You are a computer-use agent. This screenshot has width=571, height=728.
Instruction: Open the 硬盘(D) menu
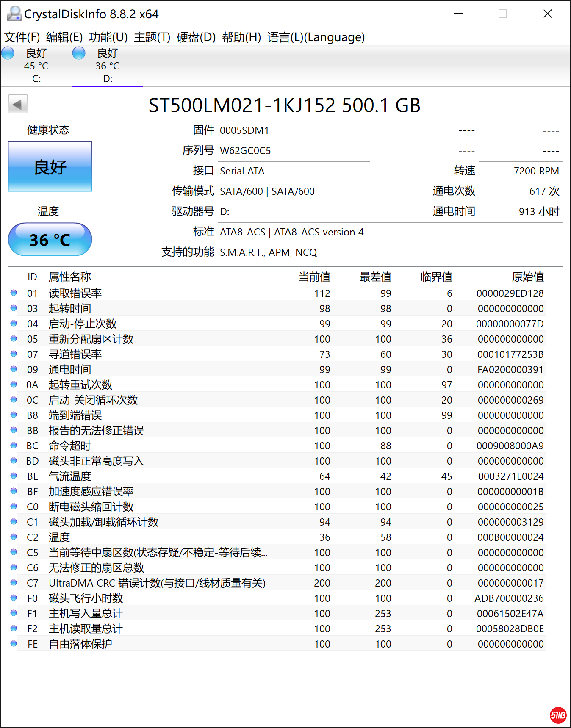196,37
